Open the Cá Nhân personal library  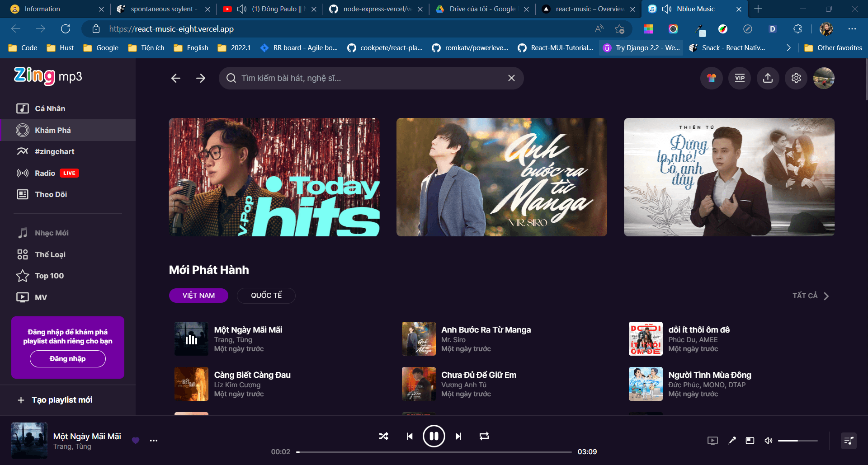pyautogui.click(x=68, y=108)
